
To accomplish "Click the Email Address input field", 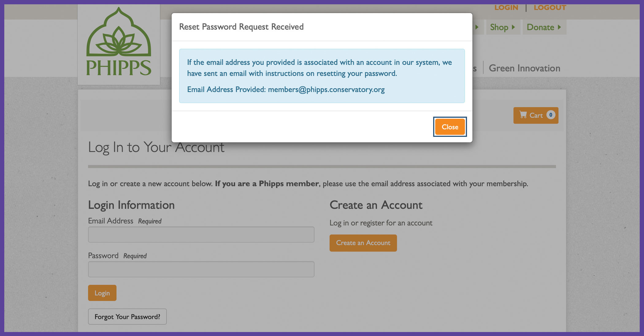I will click(201, 234).
